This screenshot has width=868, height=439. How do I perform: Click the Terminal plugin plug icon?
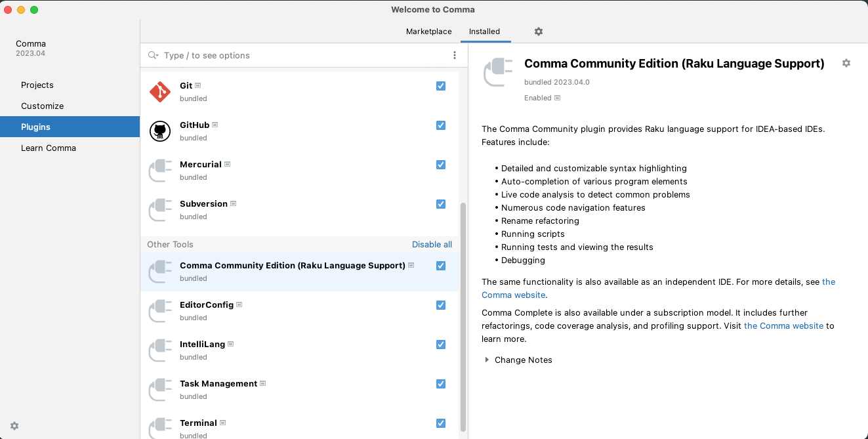pyautogui.click(x=160, y=429)
